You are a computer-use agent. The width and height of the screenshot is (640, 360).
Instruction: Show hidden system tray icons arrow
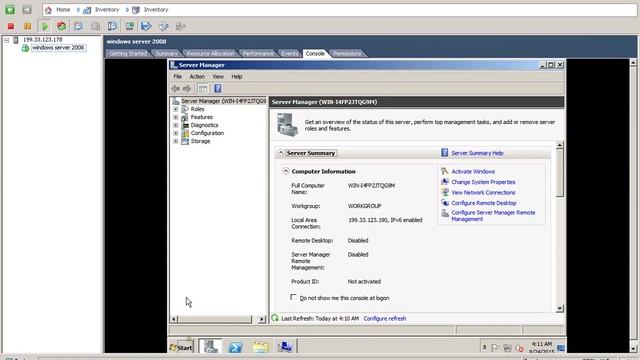pos(484,347)
